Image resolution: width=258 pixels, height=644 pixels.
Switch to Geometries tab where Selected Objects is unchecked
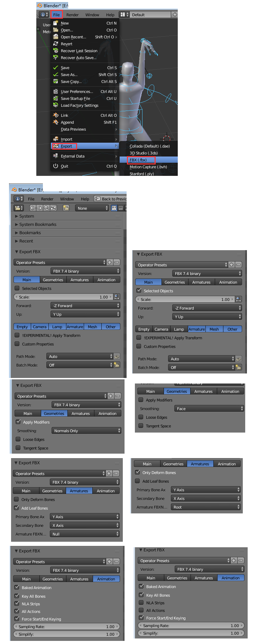[53, 280]
